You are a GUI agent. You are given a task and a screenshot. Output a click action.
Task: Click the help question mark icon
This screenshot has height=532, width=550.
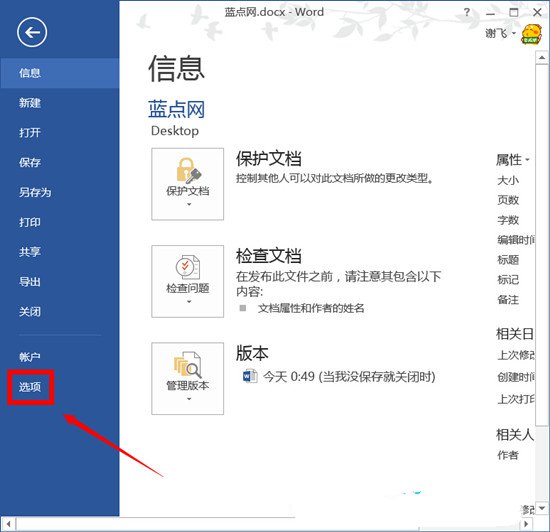467,13
